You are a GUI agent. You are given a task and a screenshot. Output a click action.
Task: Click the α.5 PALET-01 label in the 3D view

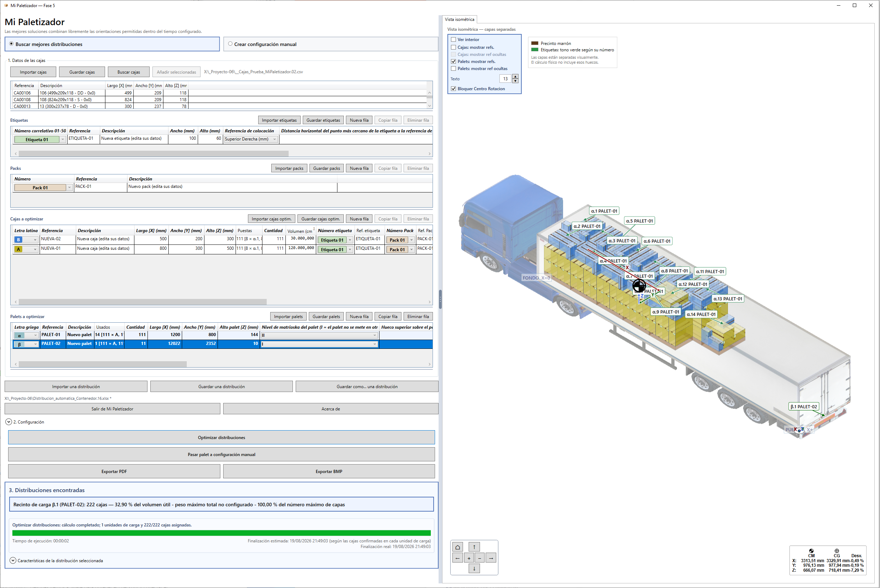pos(639,221)
